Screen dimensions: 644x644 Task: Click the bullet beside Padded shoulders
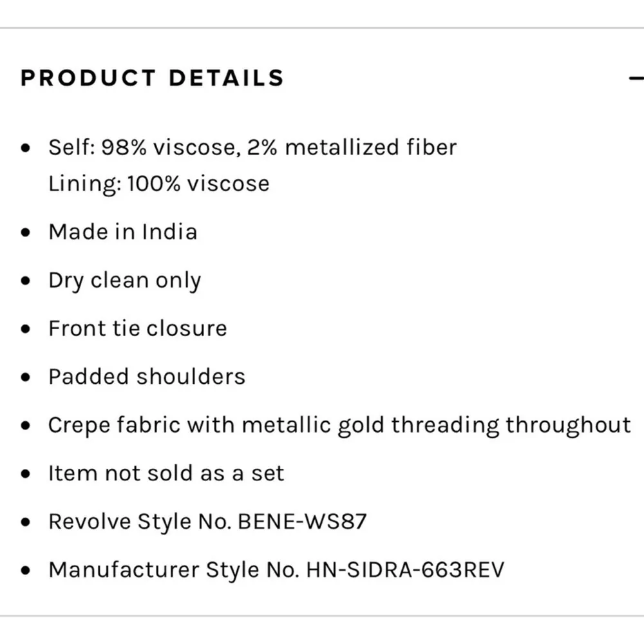pos(26,377)
